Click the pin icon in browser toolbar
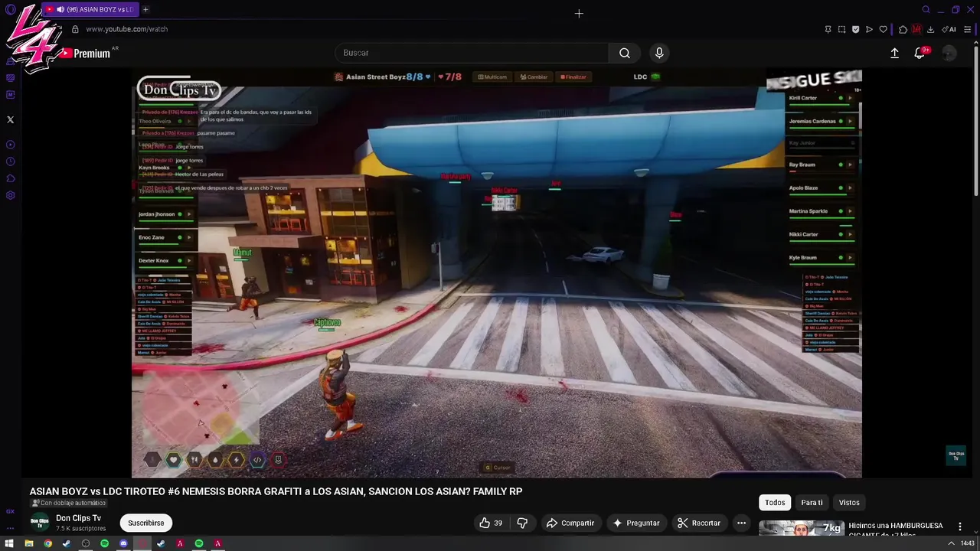Image resolution: width=980 pixels, height=551 pixels. [828, 29]
